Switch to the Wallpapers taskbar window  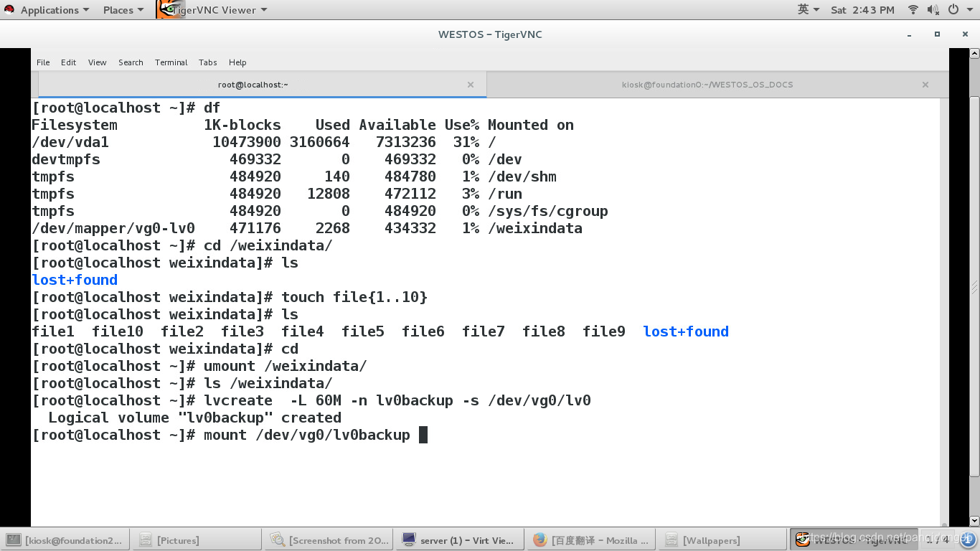(721, 540)
